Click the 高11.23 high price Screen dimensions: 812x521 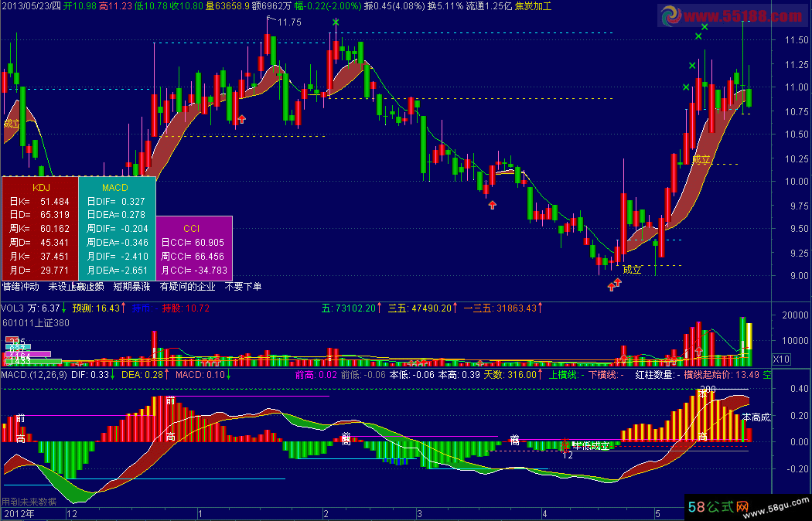click(115, 6)
